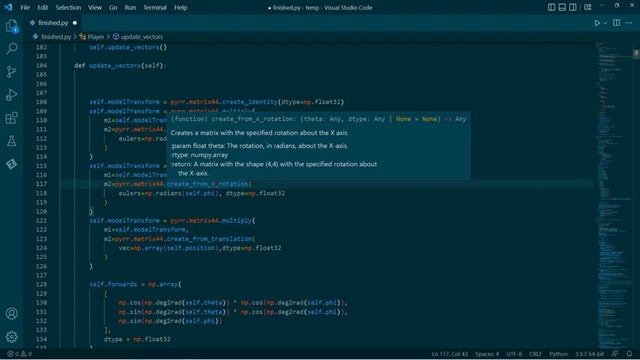Change the UTF-8 file encoding

(x=514, y=354)
